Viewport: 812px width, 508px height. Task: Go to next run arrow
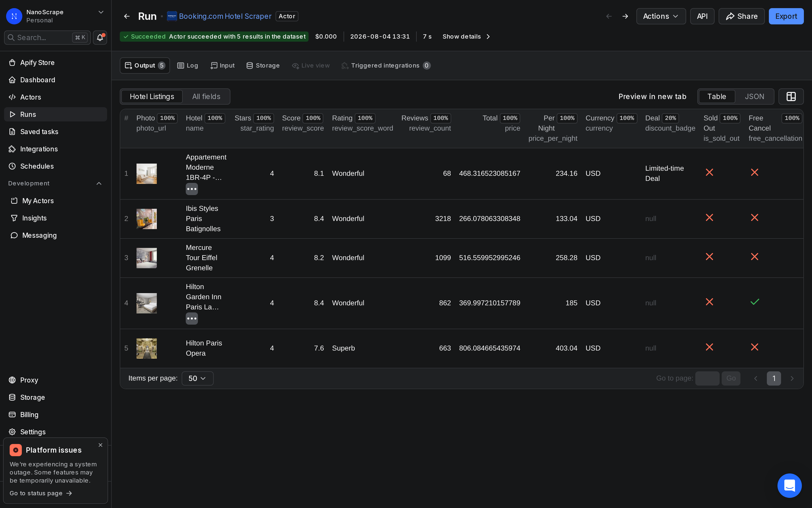(x=625, y=16)
